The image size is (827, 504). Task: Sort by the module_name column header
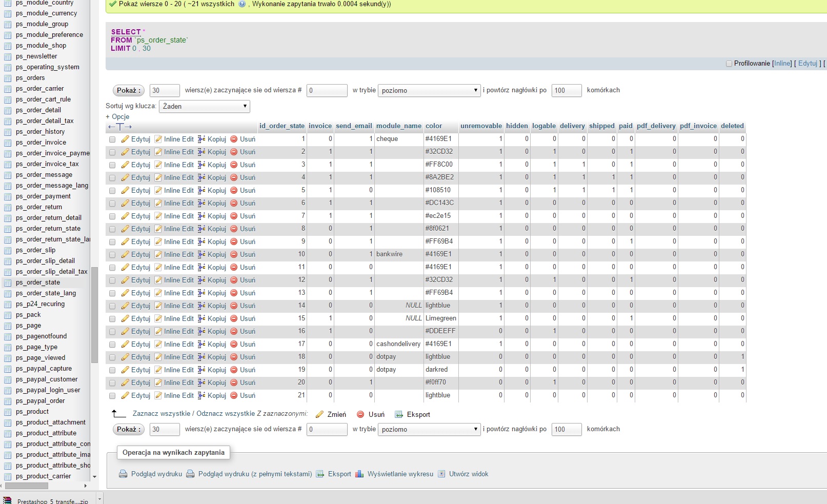[398, 126]
